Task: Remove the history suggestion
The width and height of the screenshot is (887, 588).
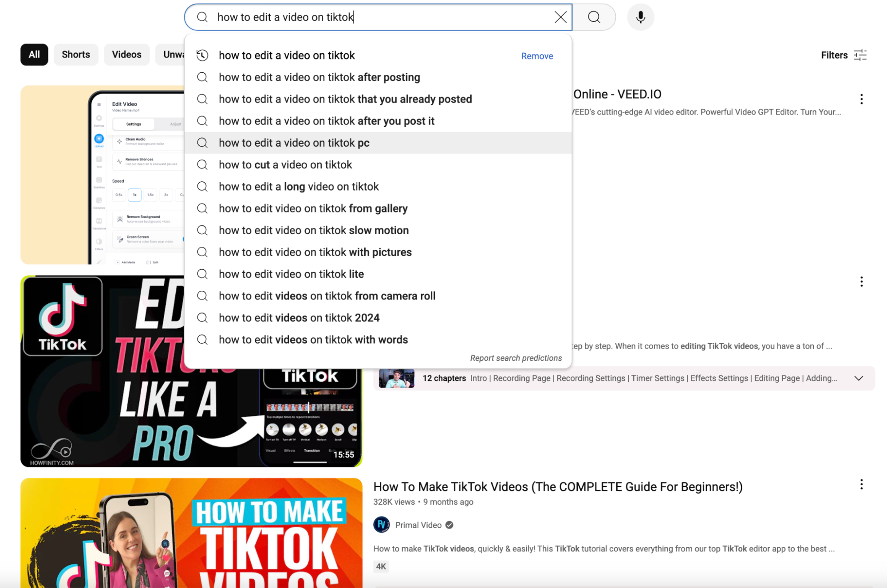Action: [537, 56]
